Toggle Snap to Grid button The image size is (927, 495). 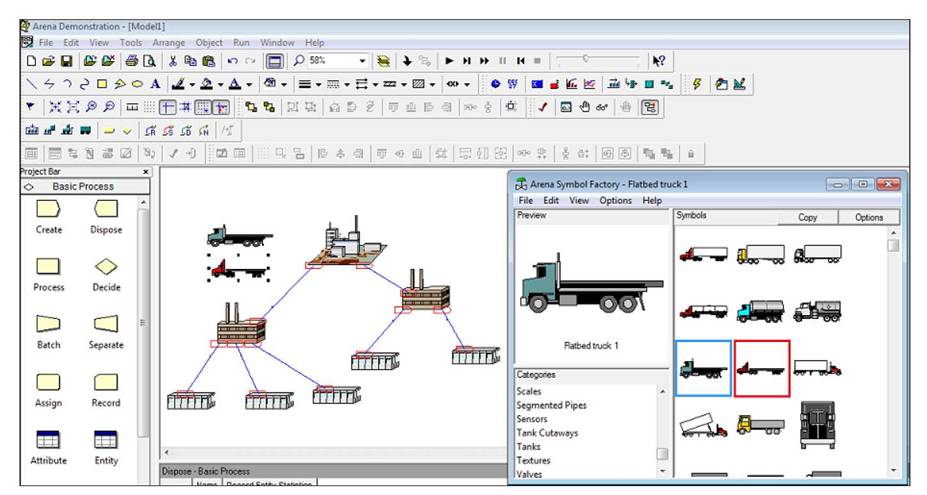pos(203,107)
